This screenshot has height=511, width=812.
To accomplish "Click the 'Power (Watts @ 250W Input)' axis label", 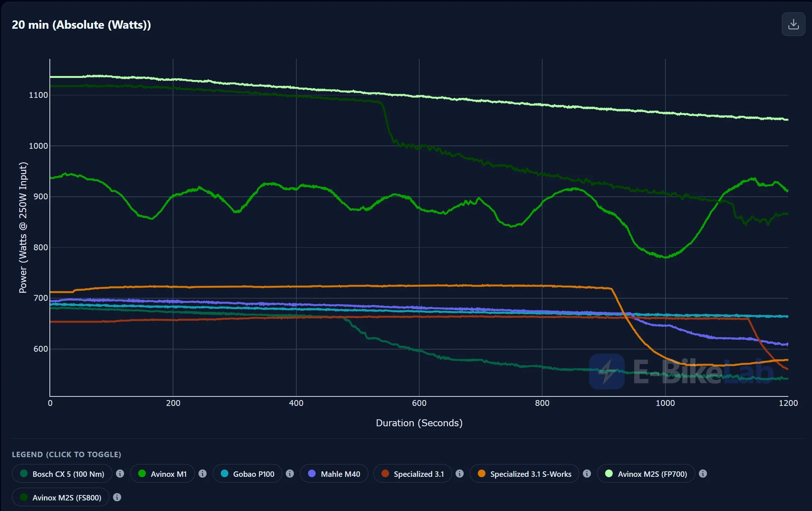I will [23, 228].
